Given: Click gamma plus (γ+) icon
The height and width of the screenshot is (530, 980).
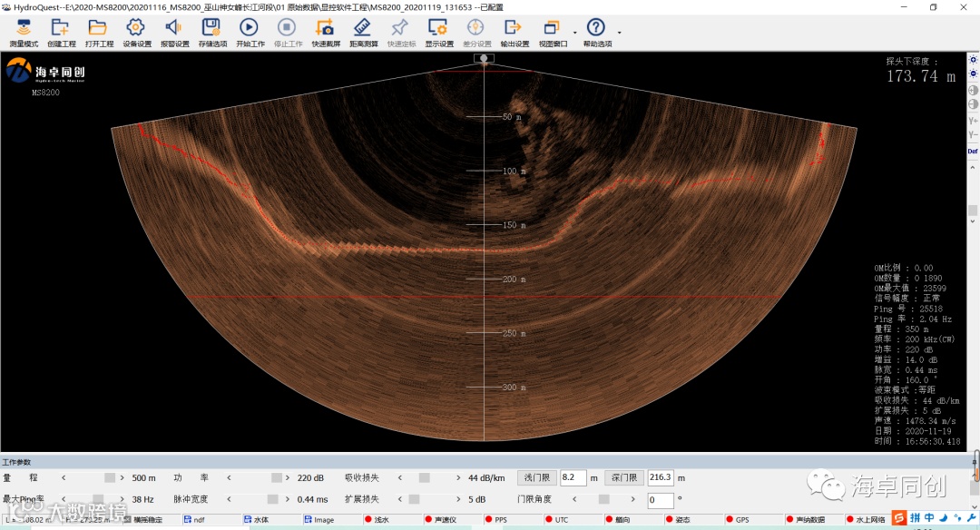Looking at the screenshot, I should (973, 120).
